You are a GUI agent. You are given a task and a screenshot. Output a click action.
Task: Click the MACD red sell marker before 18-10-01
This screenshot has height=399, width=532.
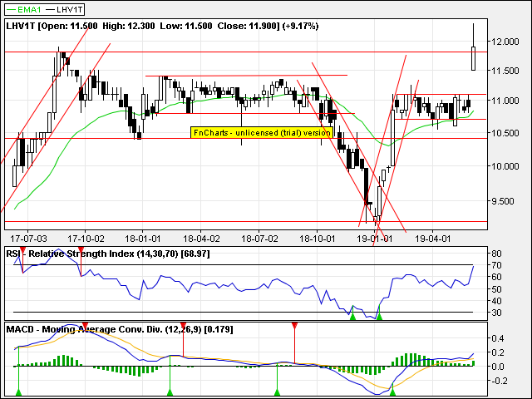pos(294,325)
